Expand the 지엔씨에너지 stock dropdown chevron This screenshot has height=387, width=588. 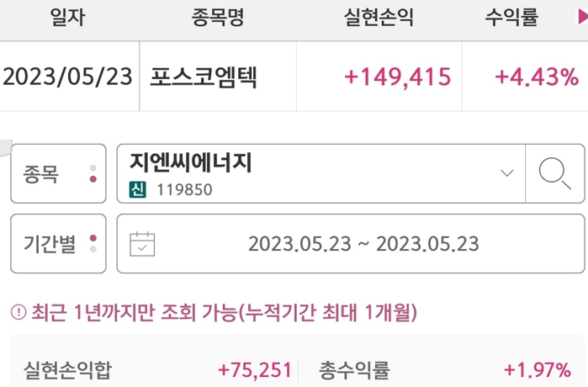507,172
